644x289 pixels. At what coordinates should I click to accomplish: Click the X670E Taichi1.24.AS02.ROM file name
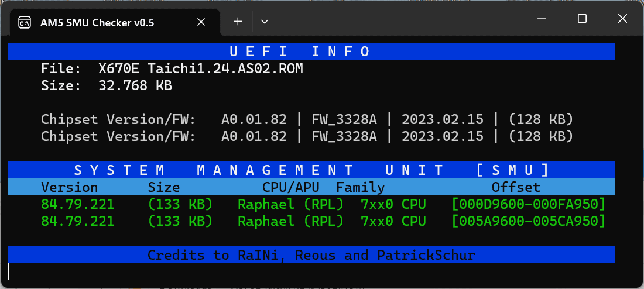pos(201,69)
